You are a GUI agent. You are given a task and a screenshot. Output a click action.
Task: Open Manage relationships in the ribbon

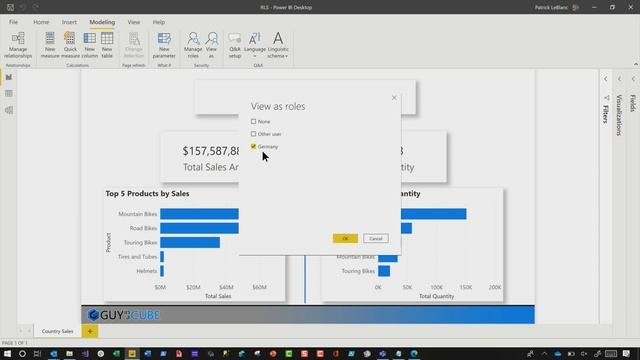tap(18, 45)
